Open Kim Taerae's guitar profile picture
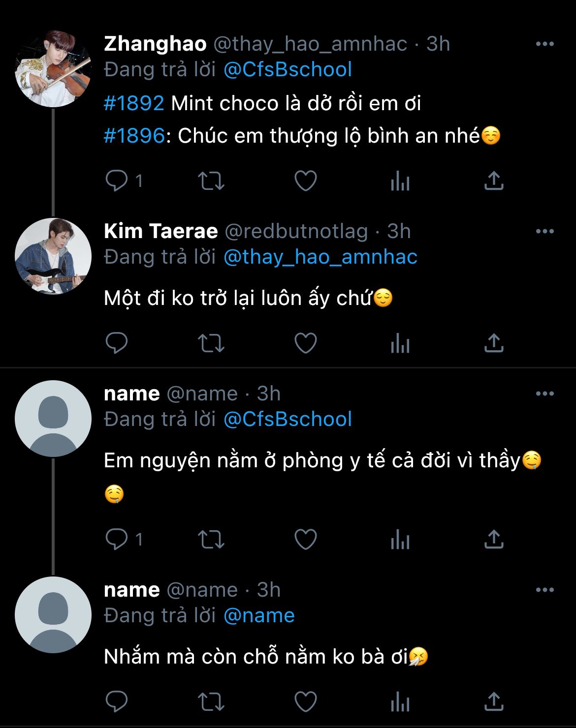 tap(53, 256)
